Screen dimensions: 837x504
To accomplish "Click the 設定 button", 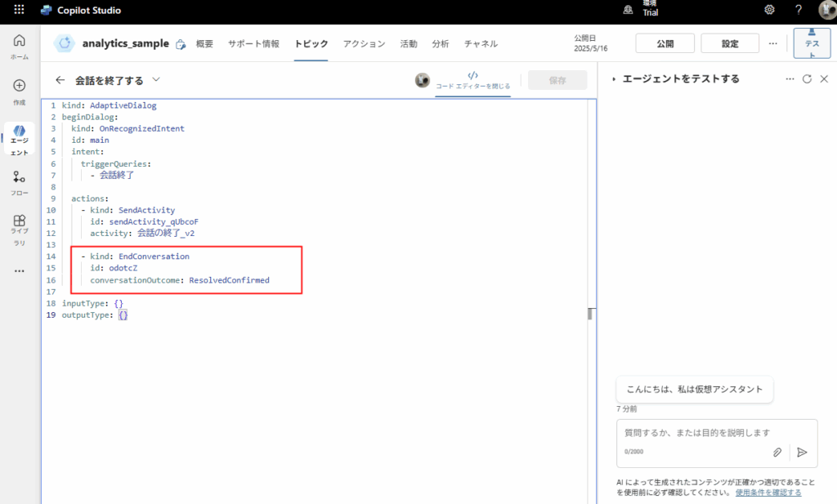I will [730, 43].
